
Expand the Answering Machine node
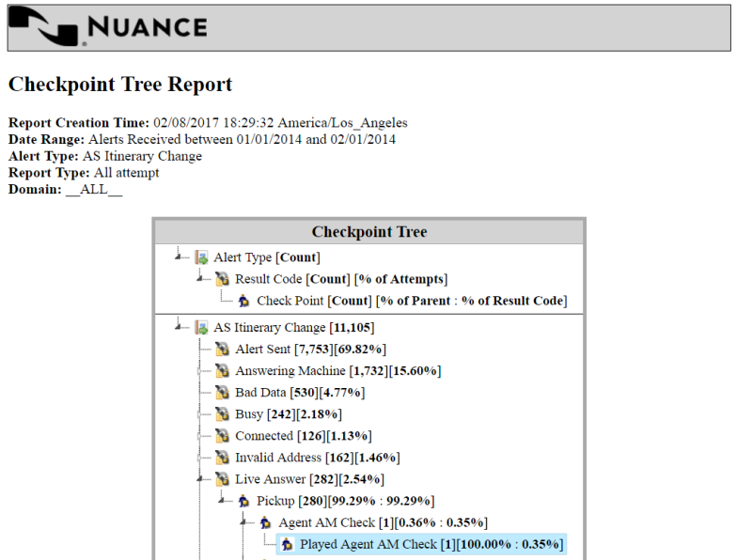coord(200,371)
